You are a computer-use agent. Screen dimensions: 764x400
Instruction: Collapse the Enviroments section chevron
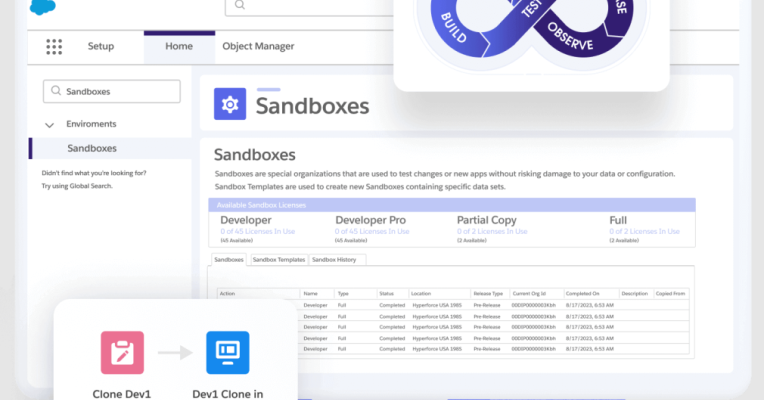pos(49,125)
